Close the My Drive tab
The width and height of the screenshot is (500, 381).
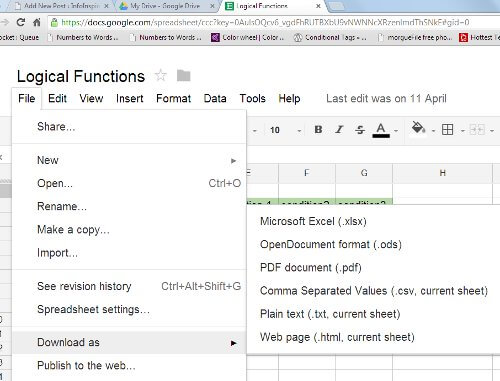tap(212, 6)
